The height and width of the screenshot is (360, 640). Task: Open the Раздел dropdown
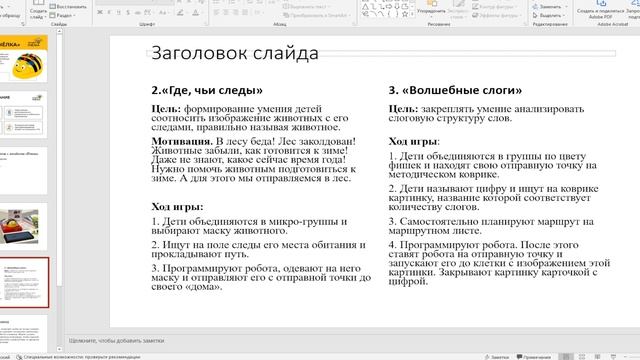[63, 16]
